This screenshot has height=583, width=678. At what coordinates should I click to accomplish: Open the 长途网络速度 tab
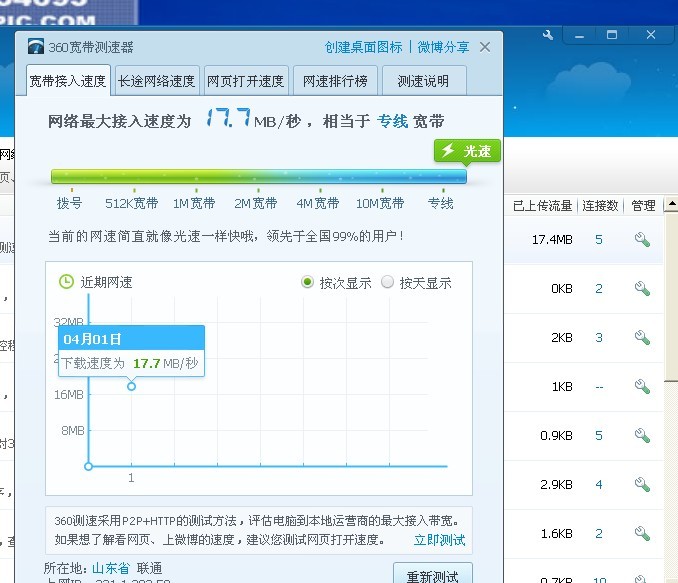click(157, 80)
